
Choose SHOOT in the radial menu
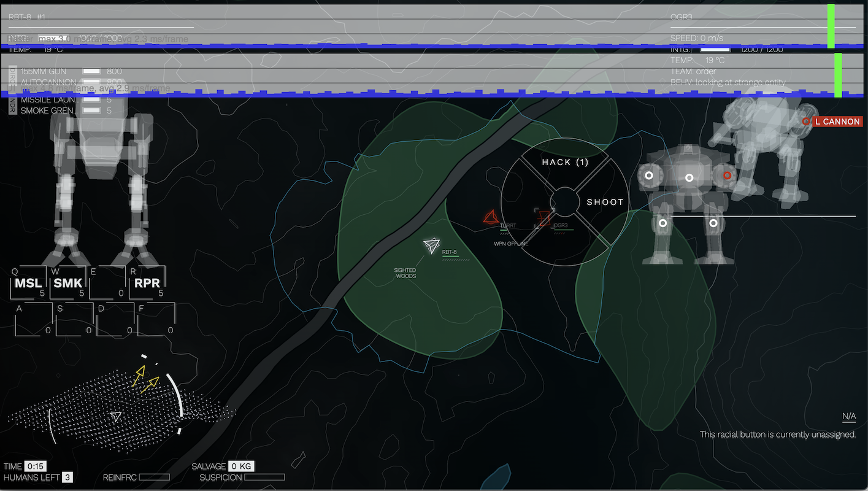click(604, 202)
